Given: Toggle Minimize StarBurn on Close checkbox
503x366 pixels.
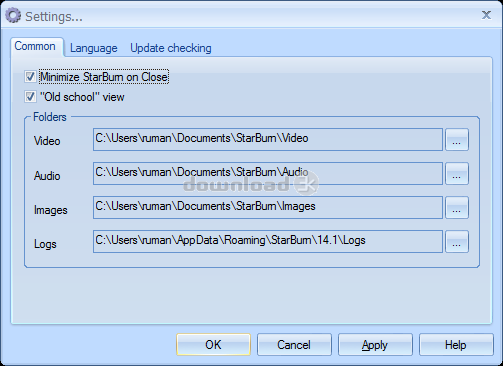Looking at the screenshot, I should 30,77.
